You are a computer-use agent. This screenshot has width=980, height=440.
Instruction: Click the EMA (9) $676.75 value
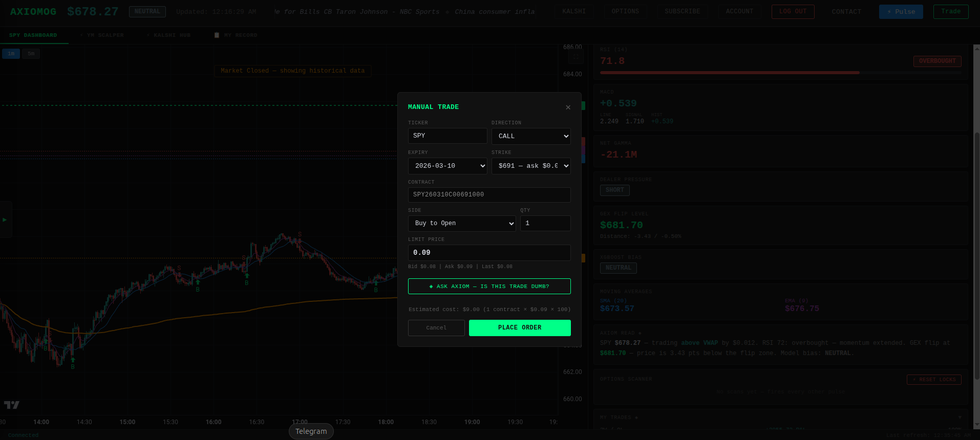point(802,309)
